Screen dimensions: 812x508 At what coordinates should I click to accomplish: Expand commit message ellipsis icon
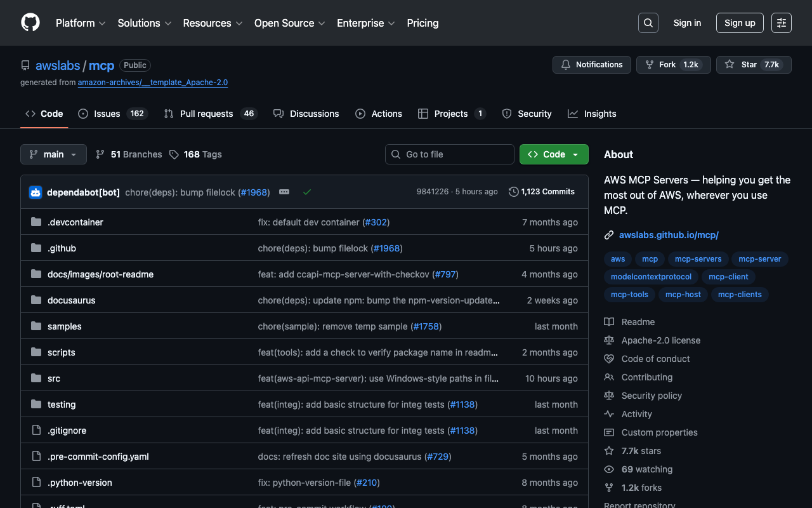click(284, 192)
